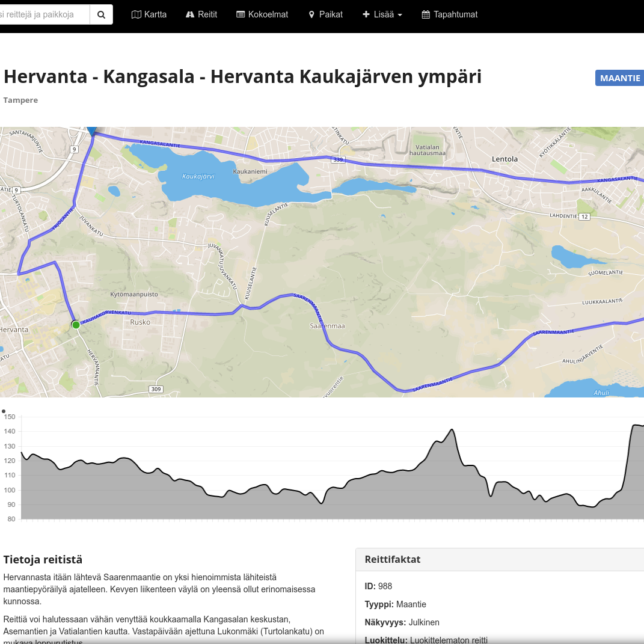Click the 140 m peak in the elevation chart

coord(452,431)
